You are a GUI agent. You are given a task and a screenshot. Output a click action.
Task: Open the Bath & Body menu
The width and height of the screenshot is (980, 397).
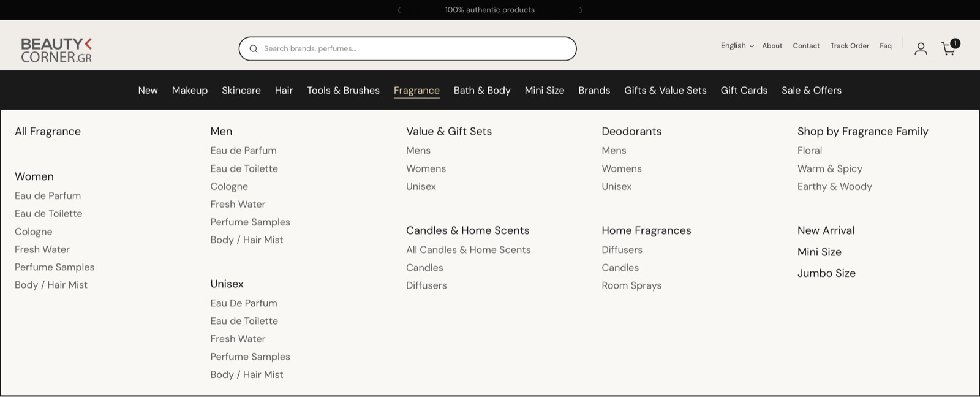coord(482,90)
